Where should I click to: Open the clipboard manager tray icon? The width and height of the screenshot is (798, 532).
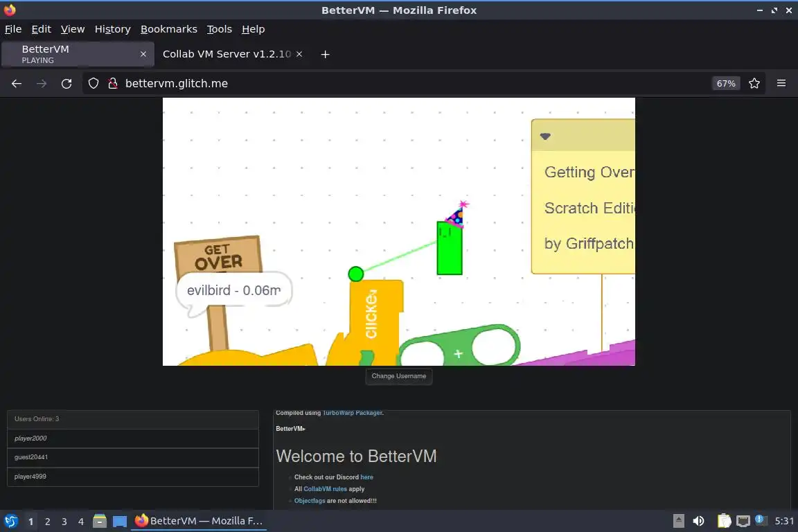click(724, 521)
